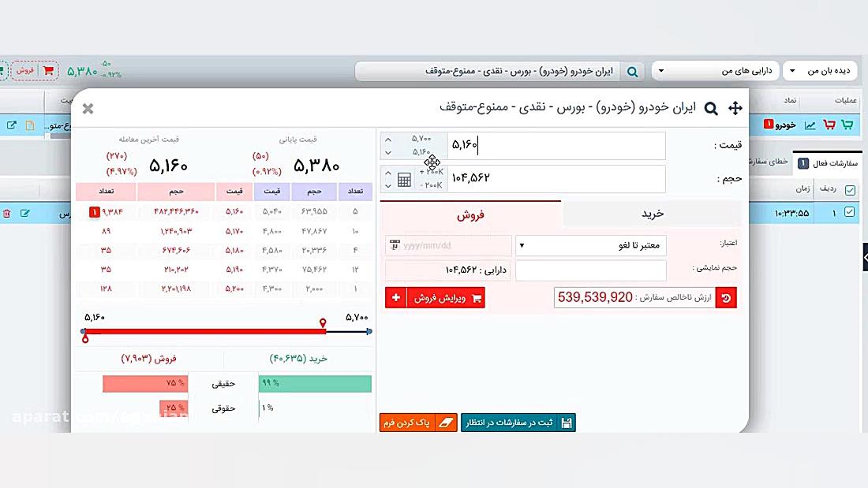868x488 pixels.
Task: Click the closing price 5,380 in dialog
Action: (x=316, y=166)
